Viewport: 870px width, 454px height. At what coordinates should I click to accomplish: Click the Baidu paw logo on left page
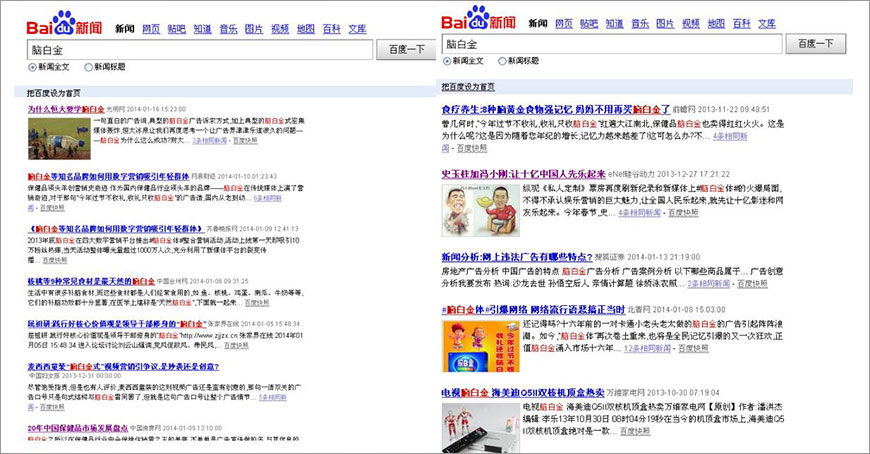64,22
